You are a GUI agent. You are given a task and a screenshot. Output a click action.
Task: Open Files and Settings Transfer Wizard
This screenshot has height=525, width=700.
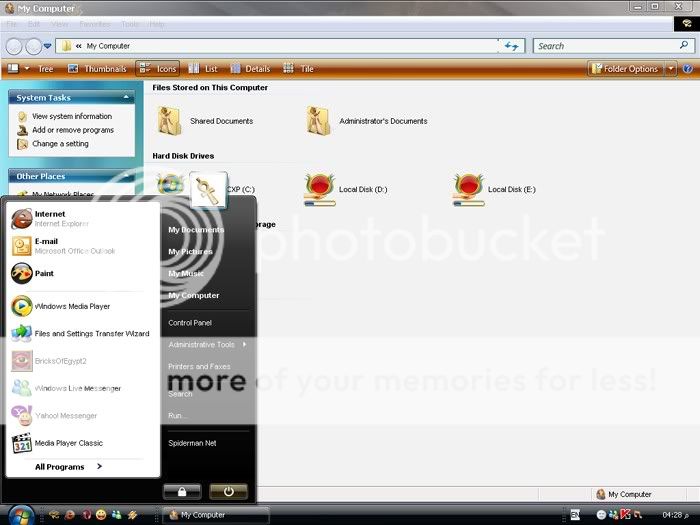80,333
